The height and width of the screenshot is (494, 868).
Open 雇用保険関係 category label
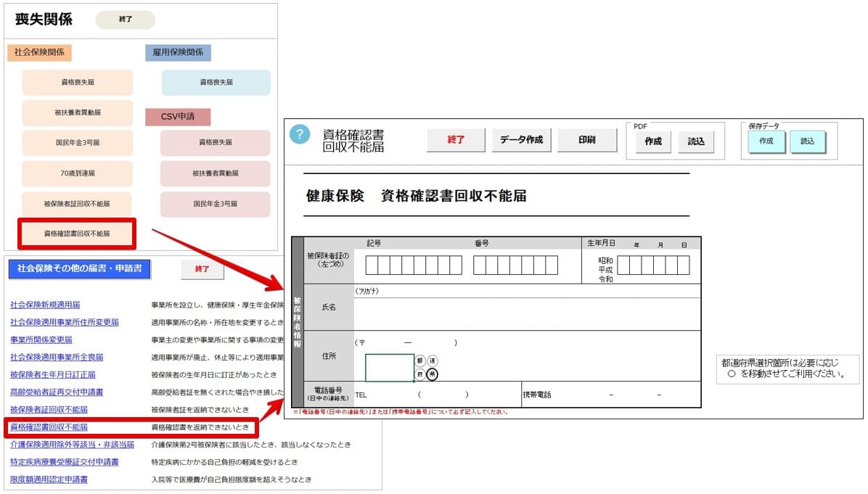click(x=179, y=52)
